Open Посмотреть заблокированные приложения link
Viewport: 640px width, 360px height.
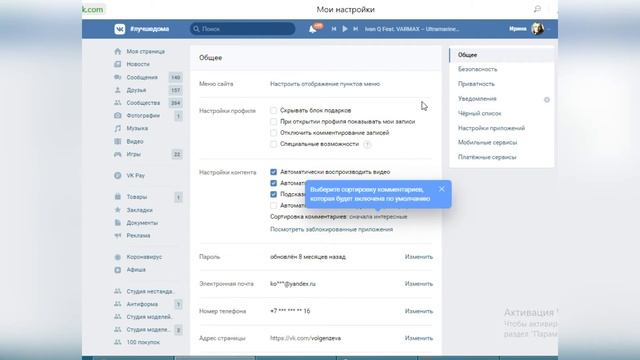pyautogui.click(x=331, y=229)
